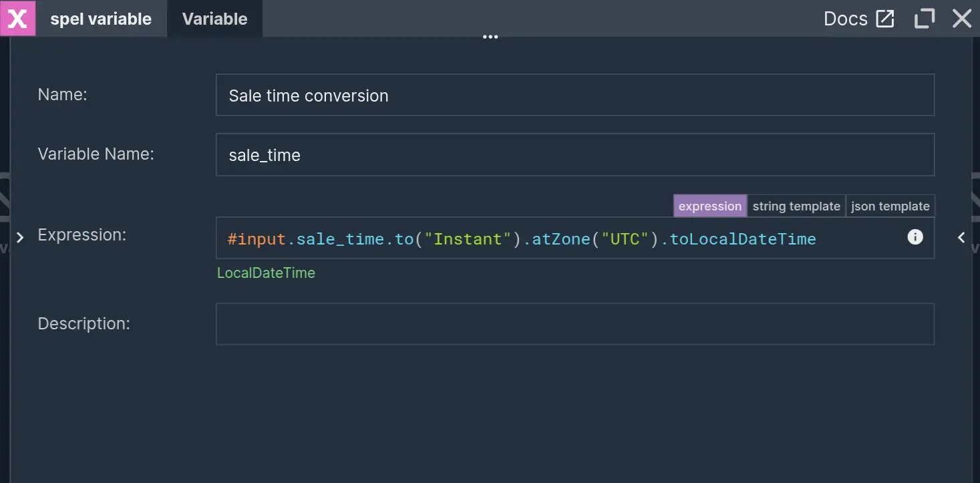Switch to json template mode

(x=890, y=206)
